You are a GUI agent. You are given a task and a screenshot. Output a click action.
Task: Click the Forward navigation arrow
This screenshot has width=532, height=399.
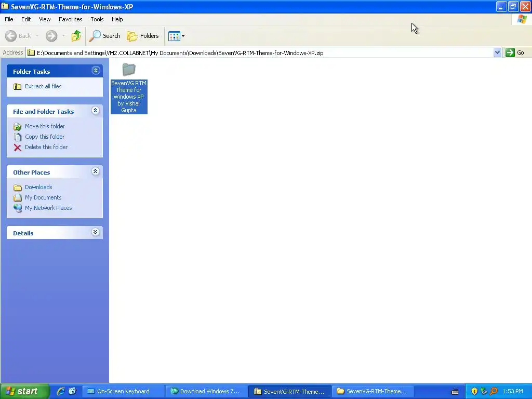tap(51, 36)
